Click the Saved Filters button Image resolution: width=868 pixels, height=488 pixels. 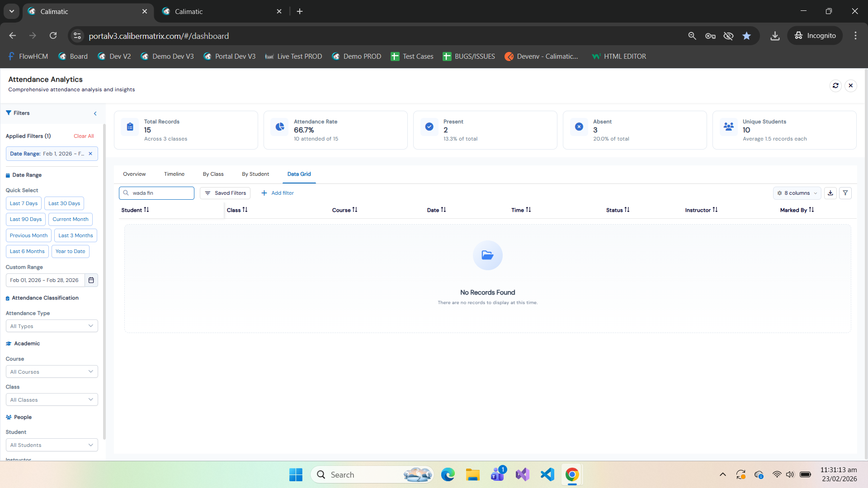pos(225,193)
